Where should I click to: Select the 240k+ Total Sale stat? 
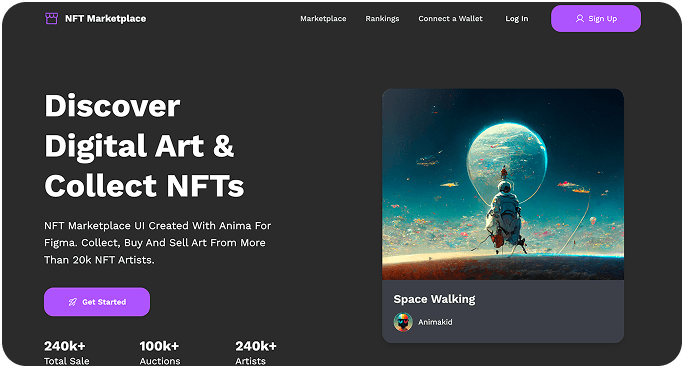click(x=67, y=353)
